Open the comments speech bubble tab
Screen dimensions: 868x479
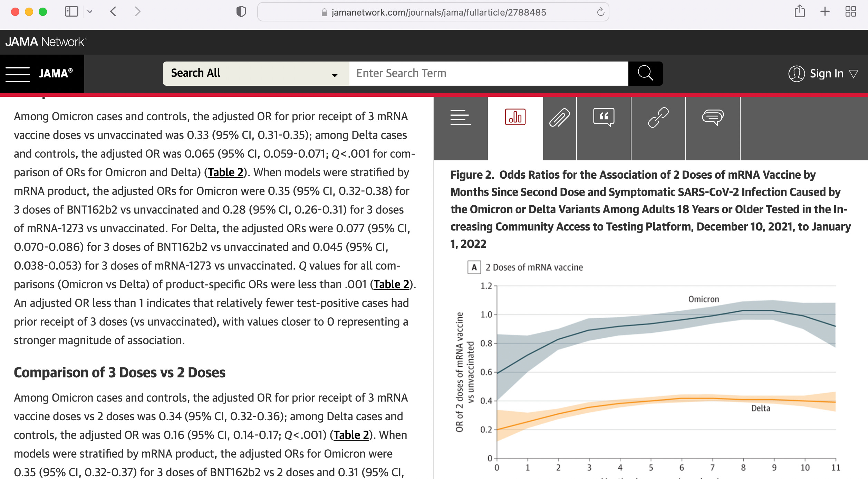(713, 118)
